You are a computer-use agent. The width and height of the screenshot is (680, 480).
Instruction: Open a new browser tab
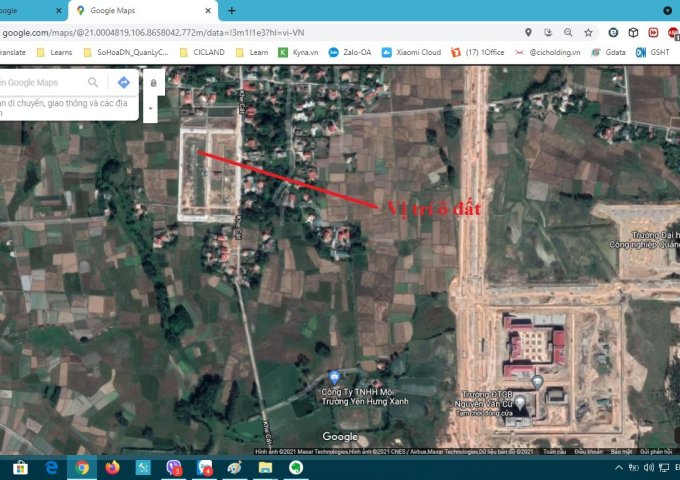232,10
